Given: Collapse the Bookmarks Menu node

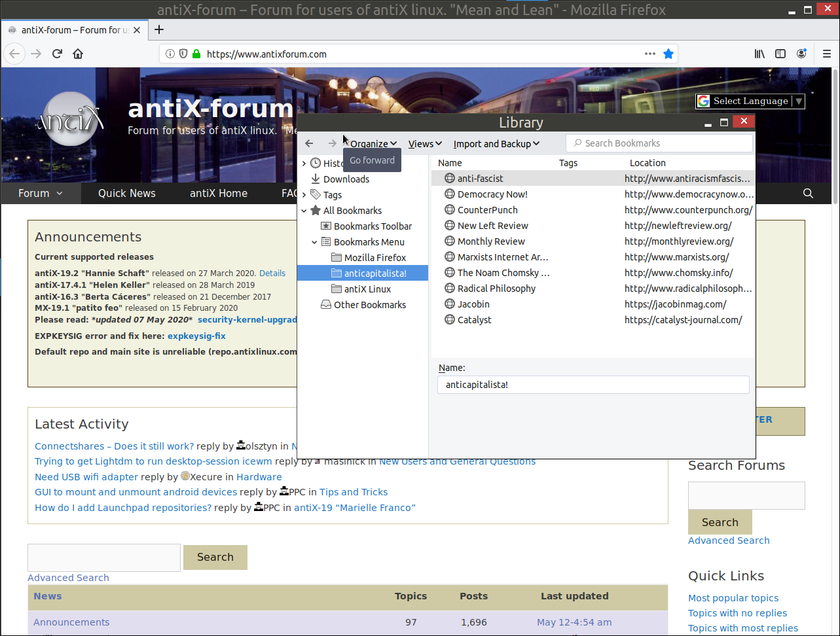Looking at the screenshot, I should click(x=314, y=242).
